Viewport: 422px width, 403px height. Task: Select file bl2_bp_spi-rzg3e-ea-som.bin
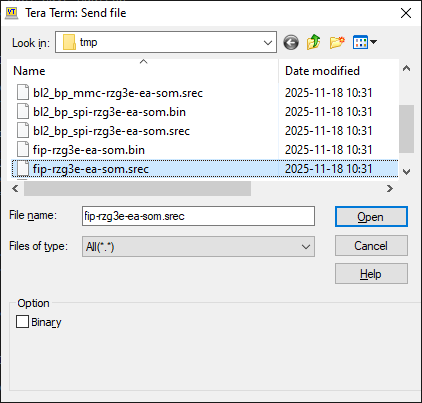click(x=109, y=112)
